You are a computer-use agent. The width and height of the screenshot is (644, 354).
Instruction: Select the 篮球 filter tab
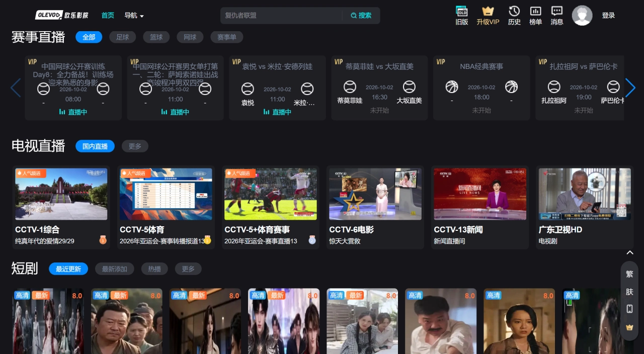(x=156, y=37)
